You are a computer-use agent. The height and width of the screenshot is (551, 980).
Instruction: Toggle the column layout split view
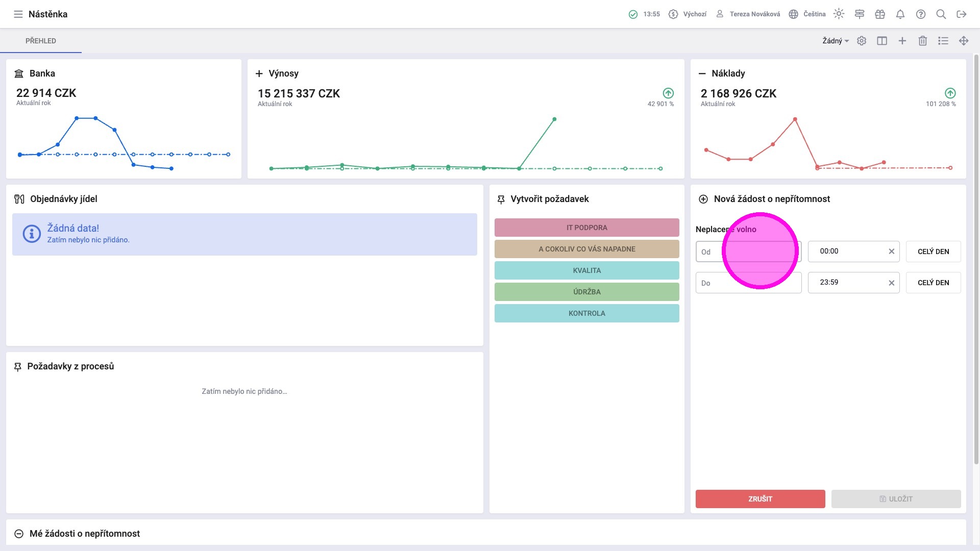(x=882, y=41)
